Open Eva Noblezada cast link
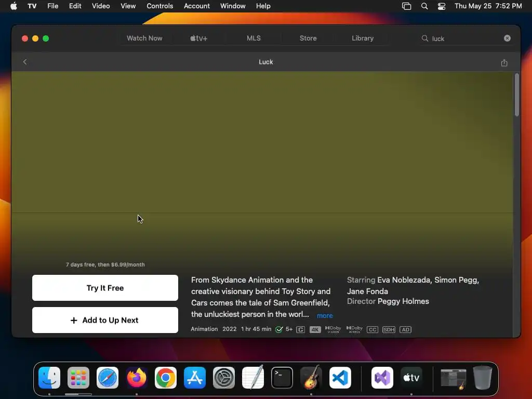The width and height of the screenshot is (532, 399). point(404,280)
